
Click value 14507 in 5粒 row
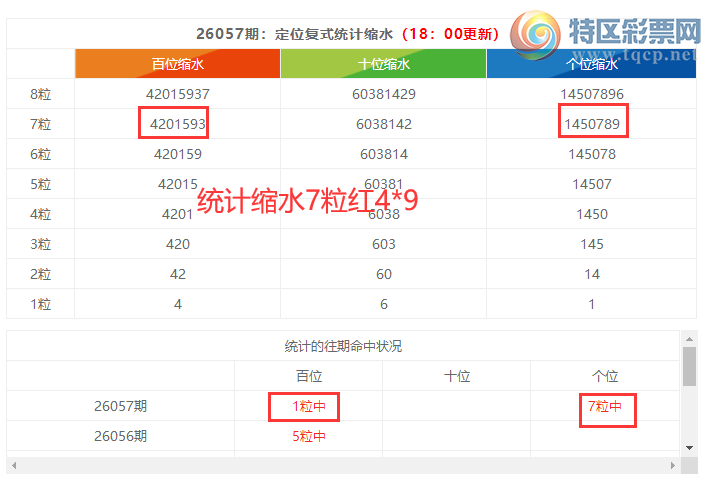click(x=592, y=184)
